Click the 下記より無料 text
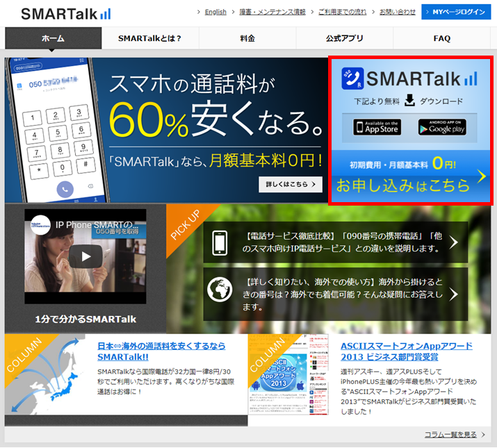Screen dimensions: 497x448 pyautogui.click(x=377, y=101)
